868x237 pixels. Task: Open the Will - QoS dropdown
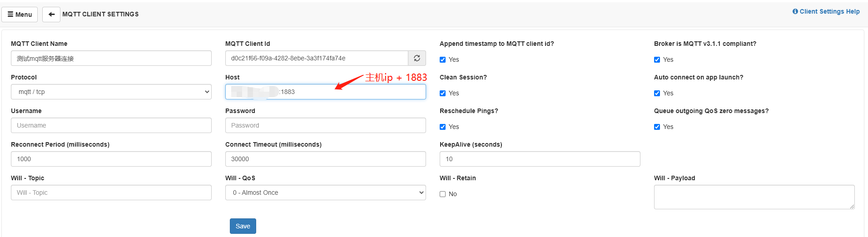pos(326,193)
